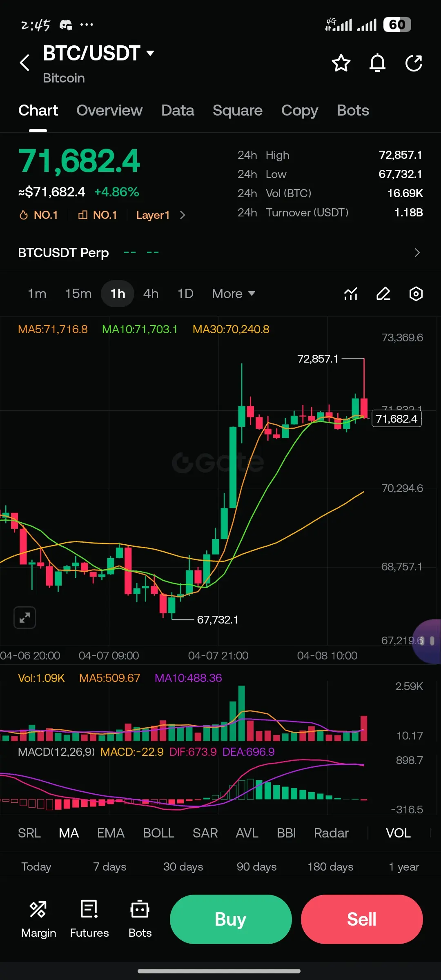Tap the NO.1 market cap ranking badge
Viewport: 441px width, 980px height.
[x=98, y=215]
